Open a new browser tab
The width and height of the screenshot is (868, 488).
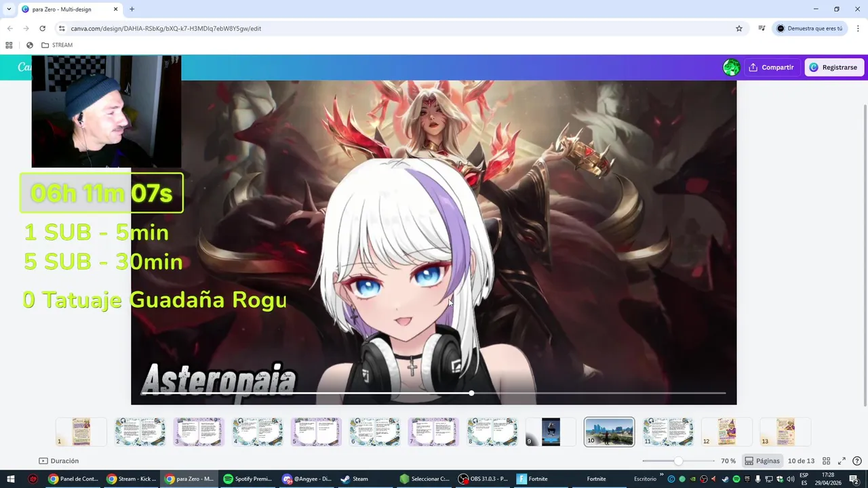(x=132, y=9)
